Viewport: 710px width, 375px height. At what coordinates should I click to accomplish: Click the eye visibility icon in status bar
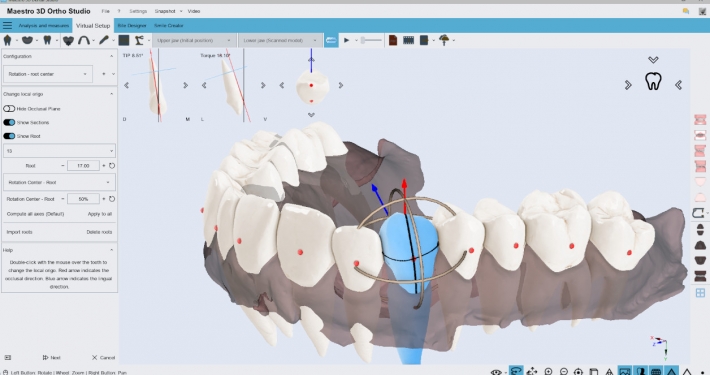496,372
